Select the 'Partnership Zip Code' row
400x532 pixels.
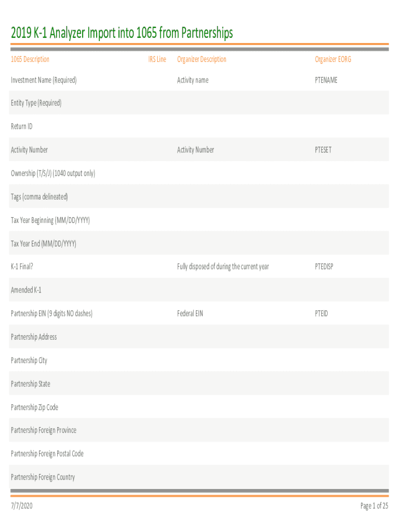coord(34,407)
